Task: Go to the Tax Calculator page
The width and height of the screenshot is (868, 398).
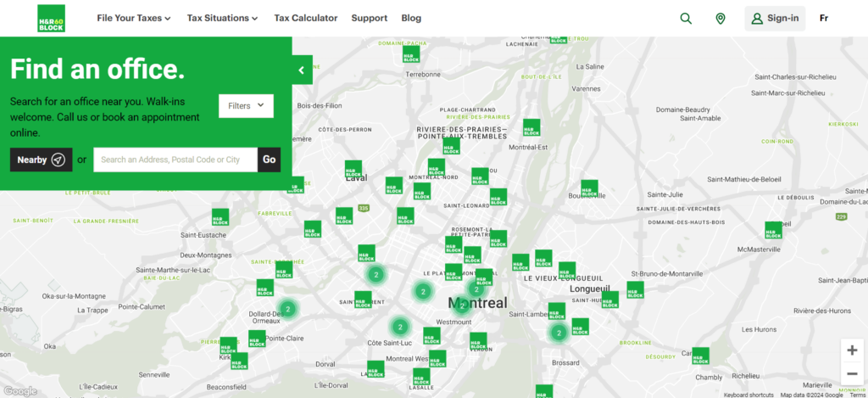Action: [x=305, y=18]
